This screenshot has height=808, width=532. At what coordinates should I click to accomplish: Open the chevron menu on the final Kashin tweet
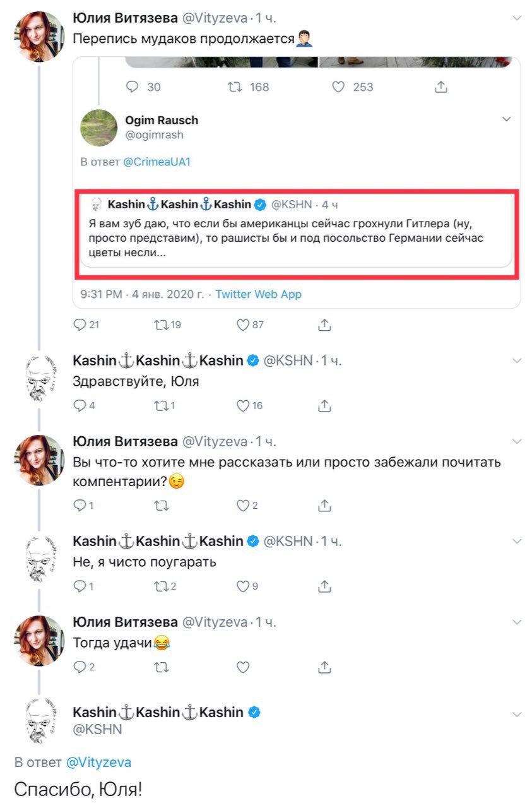517,714
